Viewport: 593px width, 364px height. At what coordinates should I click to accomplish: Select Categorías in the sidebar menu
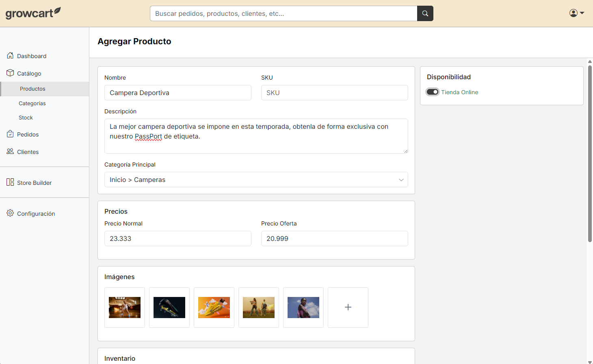(32, 103)
